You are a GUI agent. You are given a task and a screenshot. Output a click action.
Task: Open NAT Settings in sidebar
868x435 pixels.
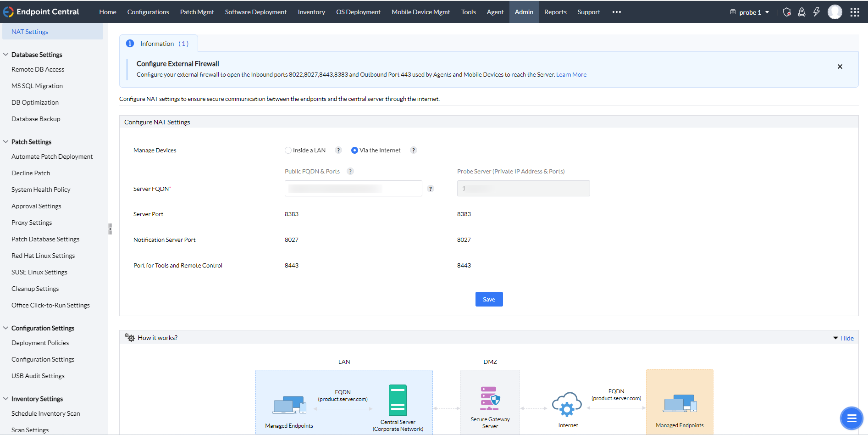pyautogui.click(x=53, y=32)
